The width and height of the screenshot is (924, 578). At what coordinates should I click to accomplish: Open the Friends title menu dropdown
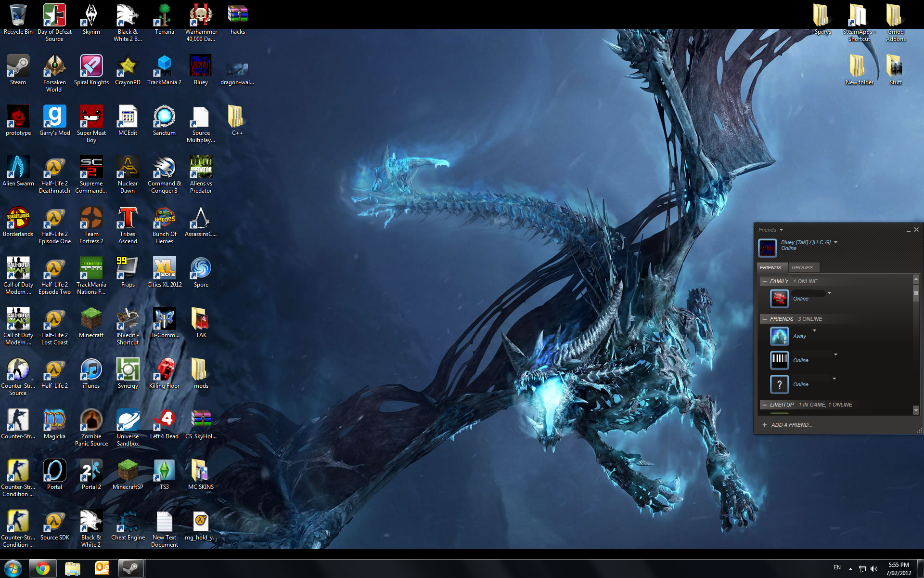pyautogui.click(x=781, y=230)
